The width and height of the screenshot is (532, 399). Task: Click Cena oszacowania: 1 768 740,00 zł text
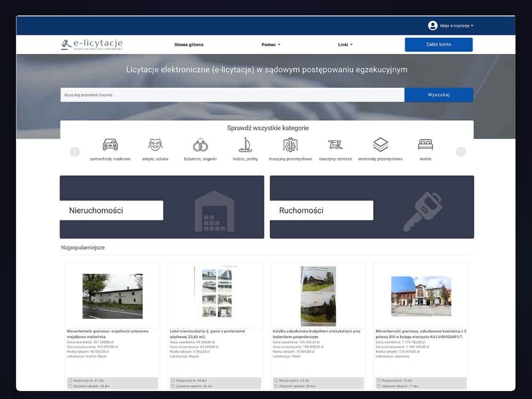tap(402, 347)
